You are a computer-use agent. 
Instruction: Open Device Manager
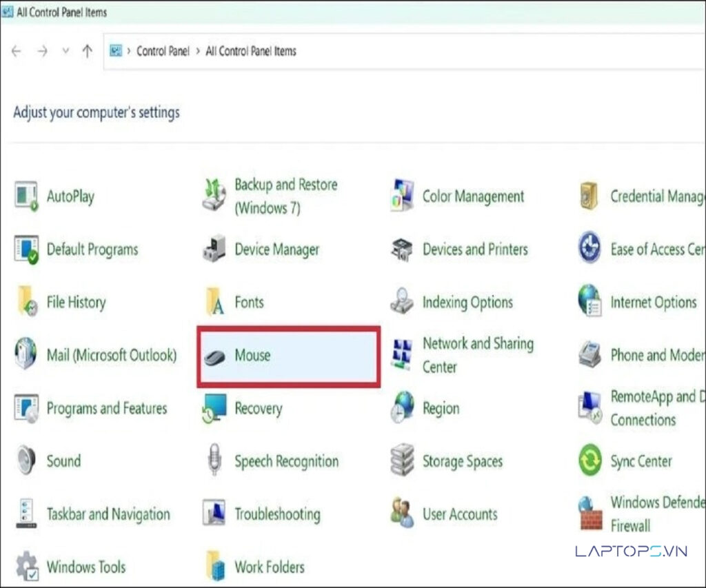(276, 249)
